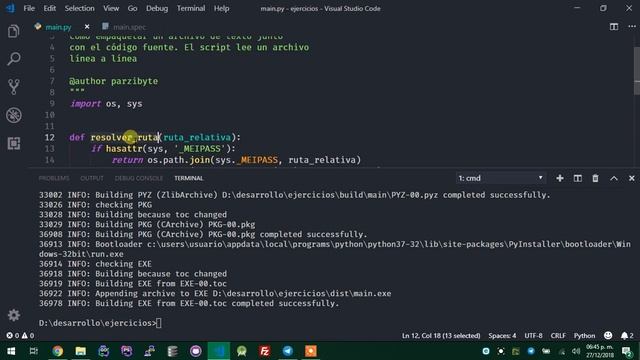Open Task View on the taskbar
The height and width of the screenshot is (360, 640).
(x=34, y=351)
